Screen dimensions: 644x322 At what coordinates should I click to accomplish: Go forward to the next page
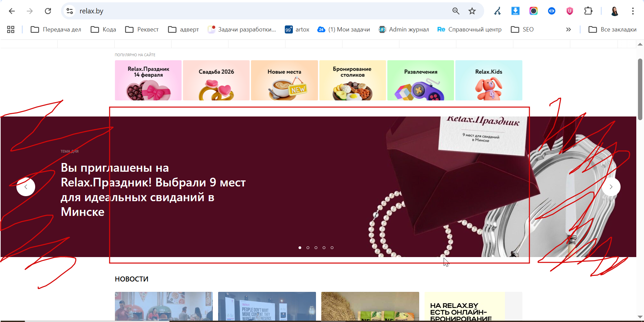pos(30,11)
